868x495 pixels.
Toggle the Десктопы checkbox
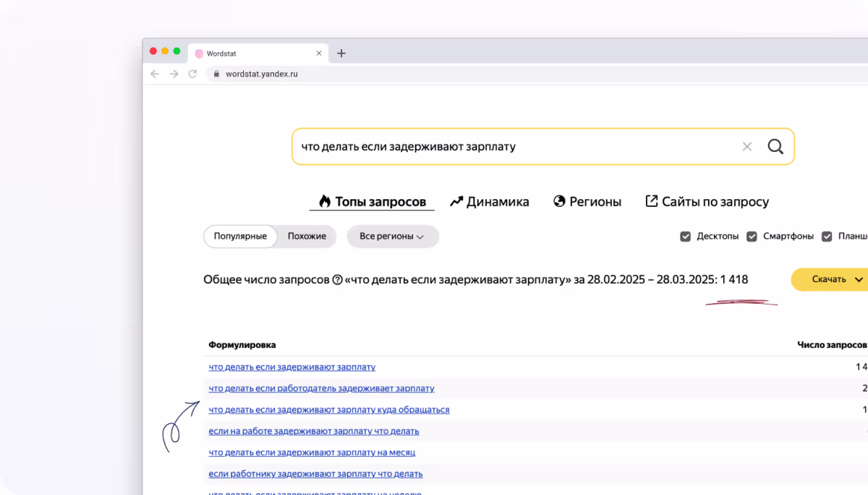686,237
